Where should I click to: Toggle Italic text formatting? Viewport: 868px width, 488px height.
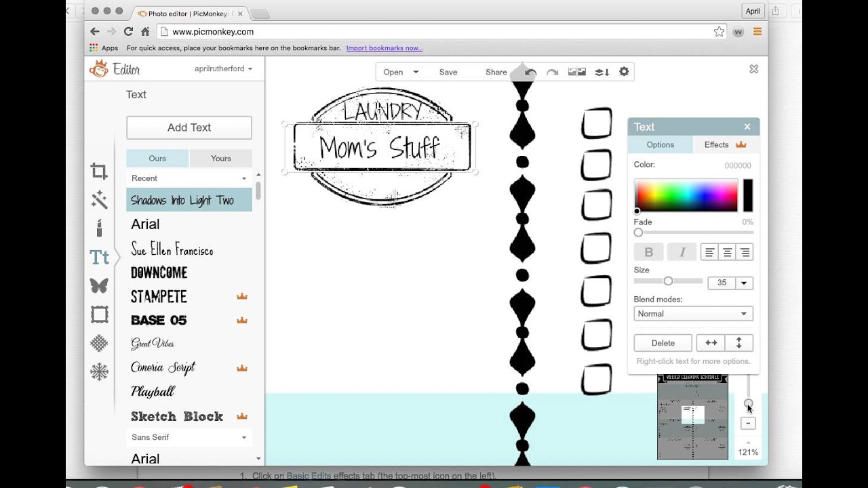pos(682,252)
